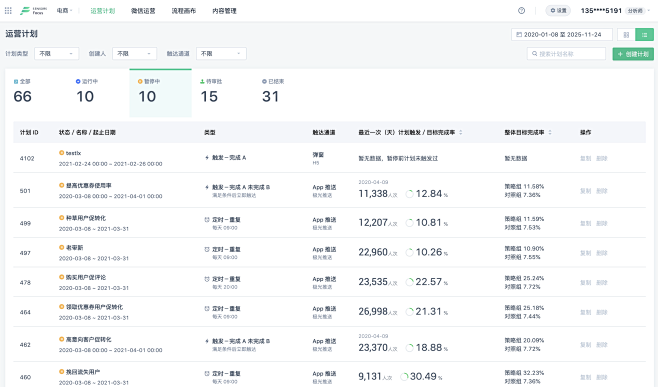Click orange paused status icon of plan 497
Screen dimensions: 658x387
point(62,247)
